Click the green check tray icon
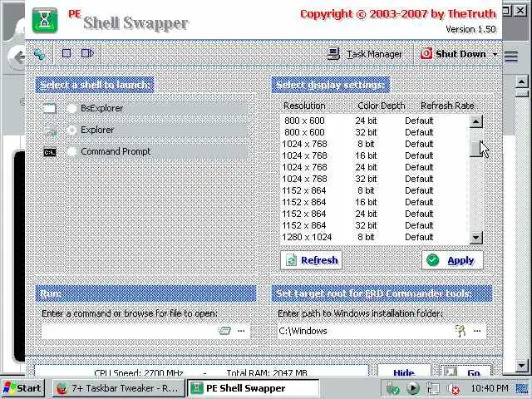532x399 pixels. tap(392, 389)
